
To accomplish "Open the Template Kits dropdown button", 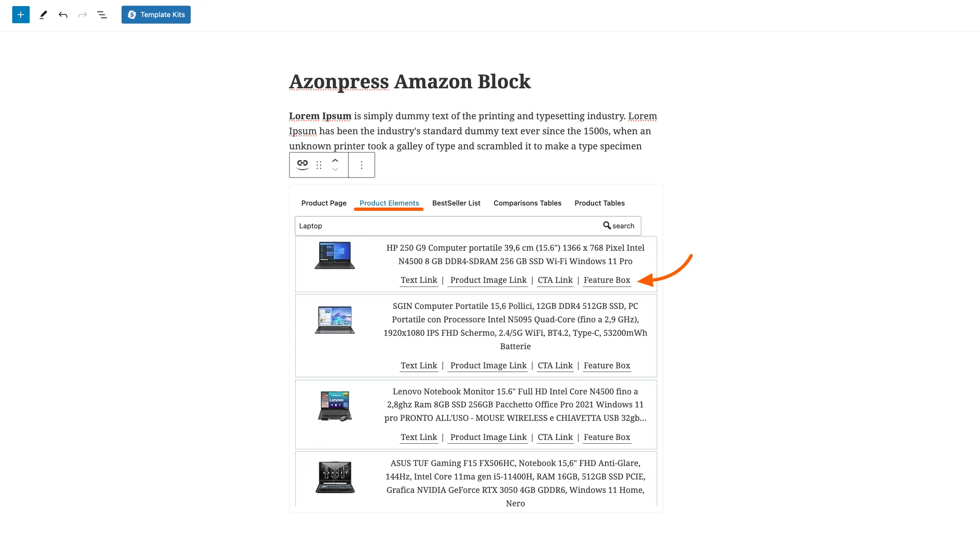I will coord(156,15).
